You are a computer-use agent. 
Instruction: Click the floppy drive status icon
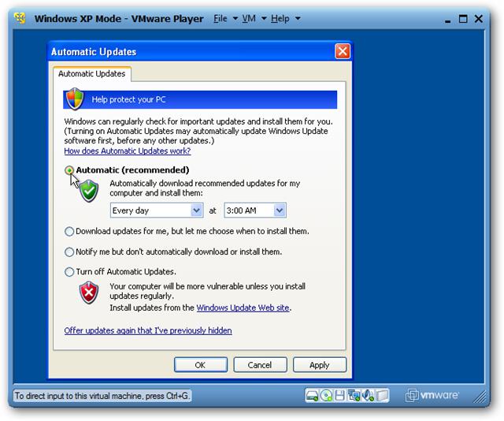339,396
